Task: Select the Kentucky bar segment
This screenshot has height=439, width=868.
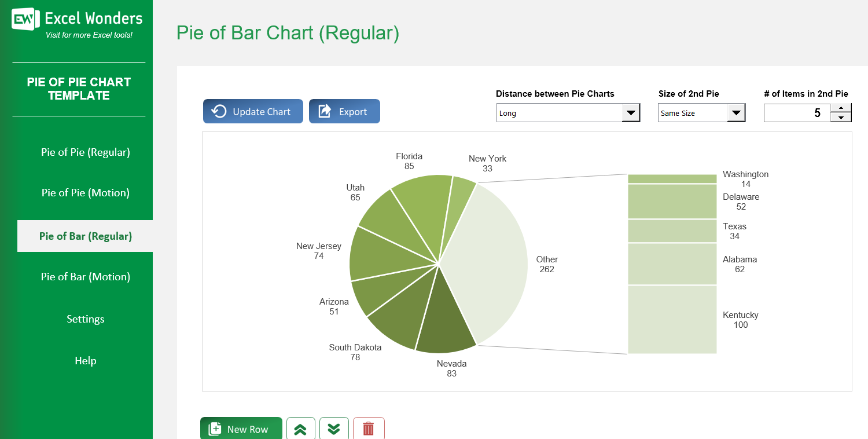Action: click(x=672, y=320)
